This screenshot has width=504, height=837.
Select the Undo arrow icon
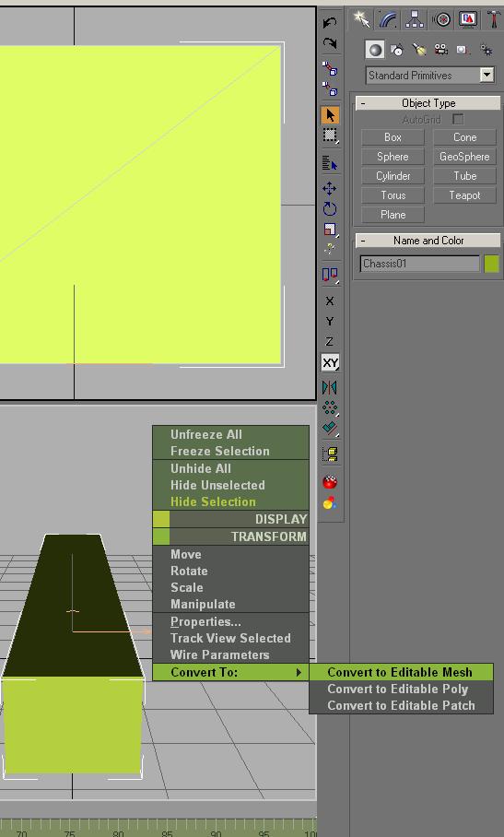[330, 23]
